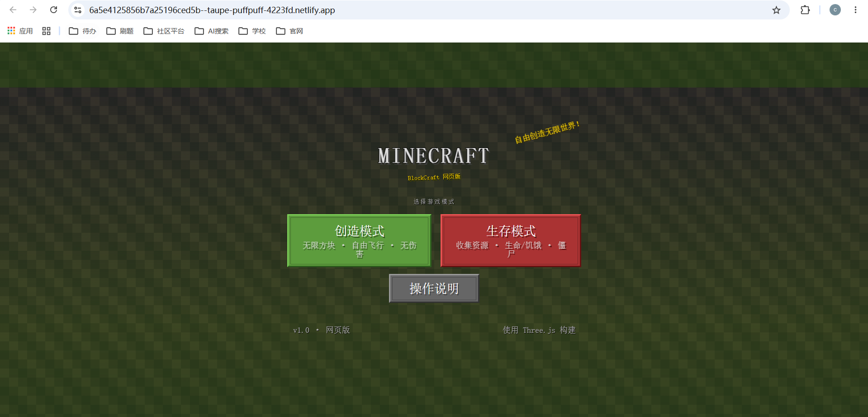Click the yellow splash text 自由创造无限世界!
The height and width of the screenshot is (417, 868).
click(547, 132)
